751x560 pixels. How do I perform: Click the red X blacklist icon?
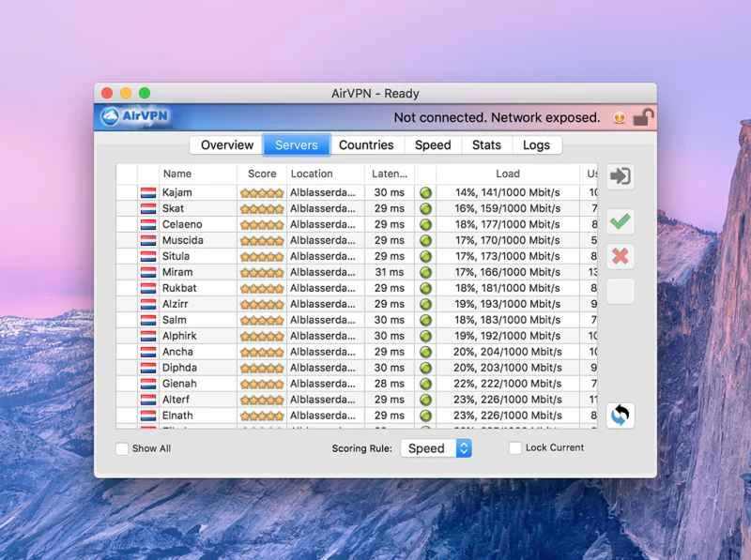tap(621, 256)
